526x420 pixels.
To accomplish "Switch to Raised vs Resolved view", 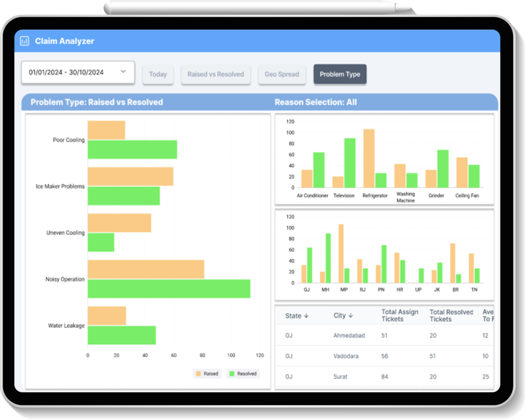I will (x=215, y=74).
